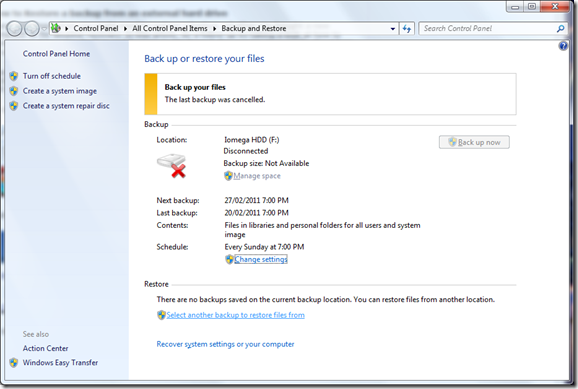578x389 pixels.
Task: Maximize the Backup and Restore window
Action: [x=532, y=7]
